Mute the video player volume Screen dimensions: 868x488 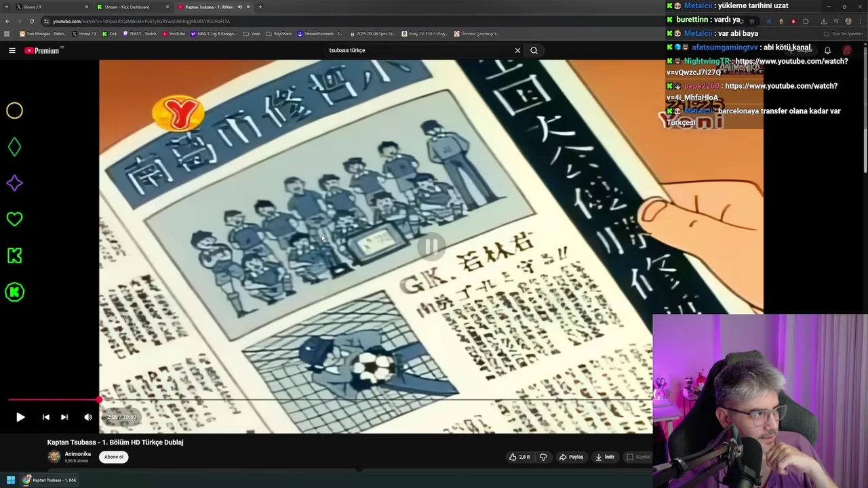pyautogui.click(x=88, y=417)
